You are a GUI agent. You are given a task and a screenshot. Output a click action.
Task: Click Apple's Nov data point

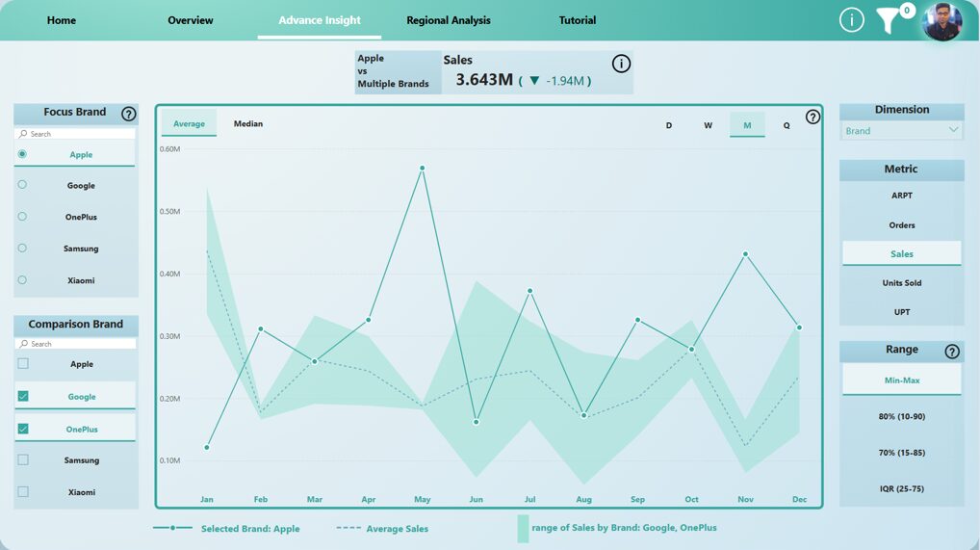[x=746, y=254]
